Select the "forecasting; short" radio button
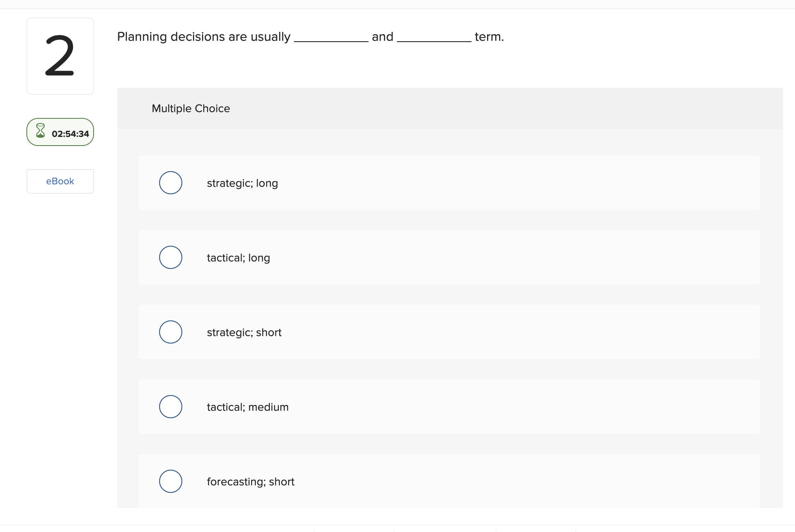The image size is (795, 532). coord(170,481)
